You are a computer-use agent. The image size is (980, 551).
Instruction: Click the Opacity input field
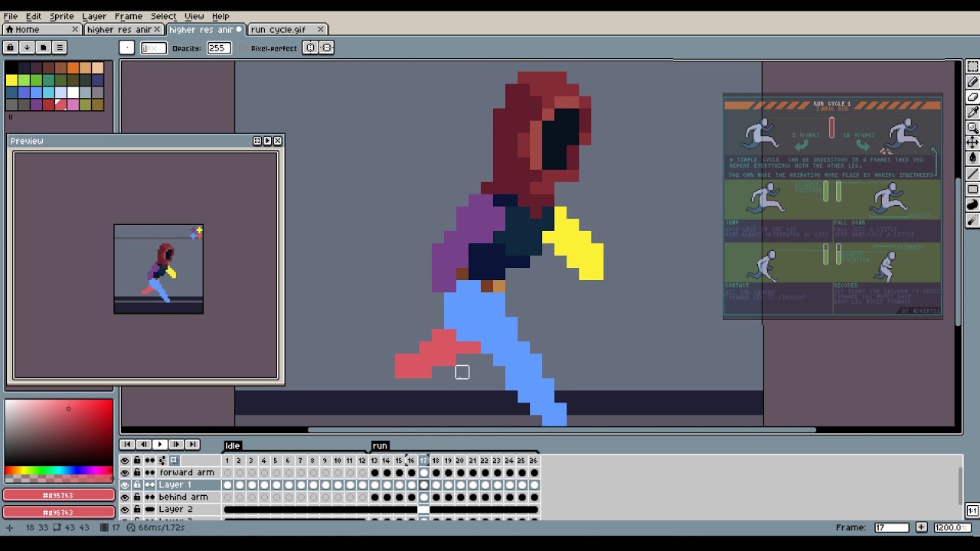click(219, 47)
